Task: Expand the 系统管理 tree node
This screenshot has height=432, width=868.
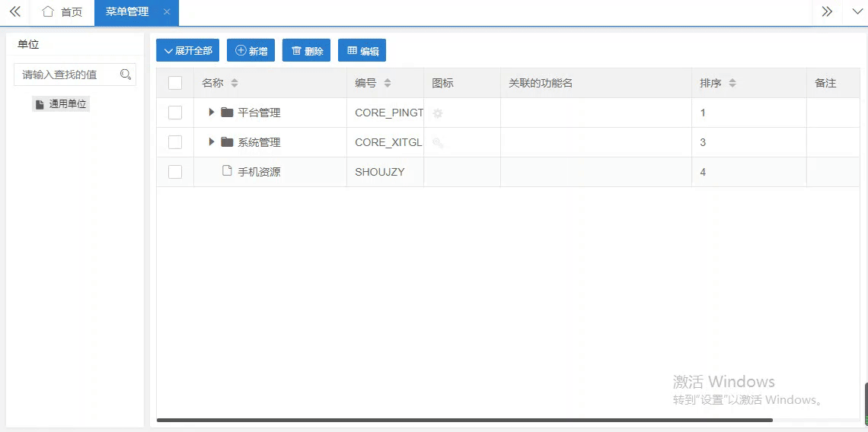Action: tap(212, 142)
